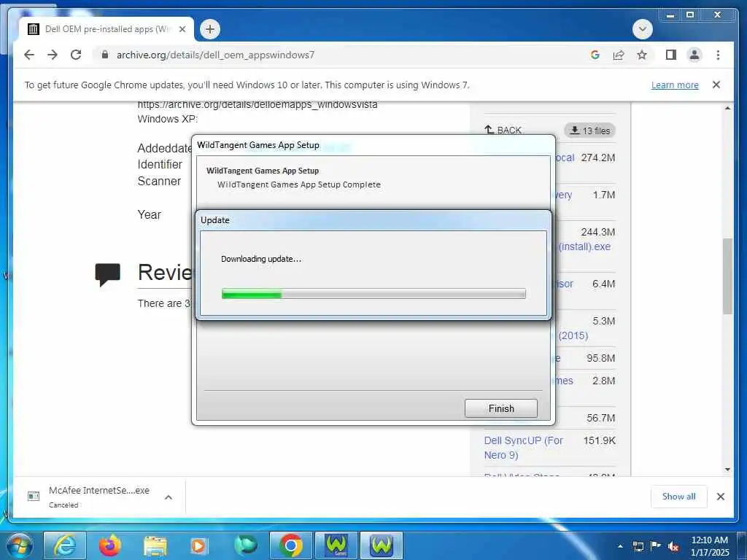
Task: Open Windows Media Player from the taskbar
Action: 200,545
